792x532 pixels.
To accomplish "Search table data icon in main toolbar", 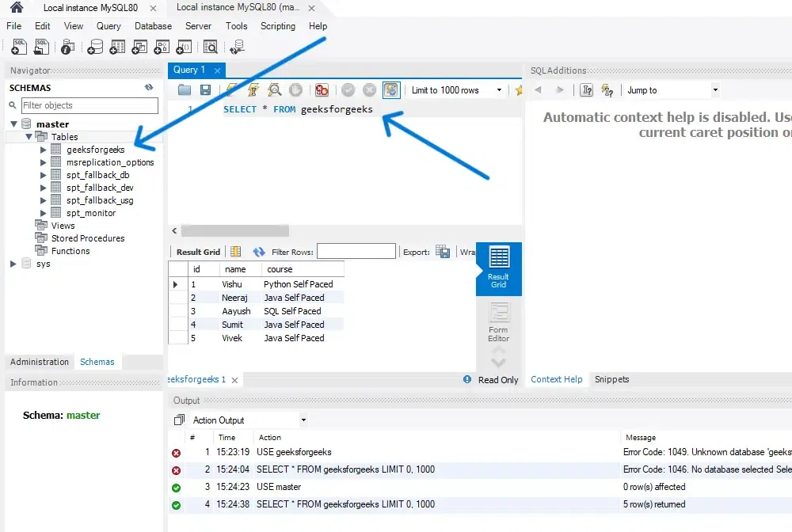I will [x=210, y=47].
